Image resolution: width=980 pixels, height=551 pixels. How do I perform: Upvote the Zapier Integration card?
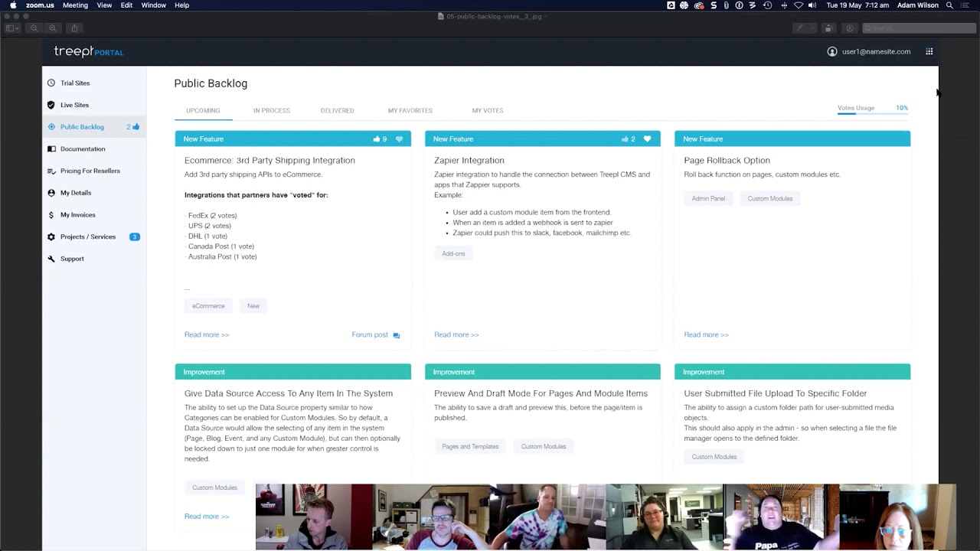pos(626,139)
